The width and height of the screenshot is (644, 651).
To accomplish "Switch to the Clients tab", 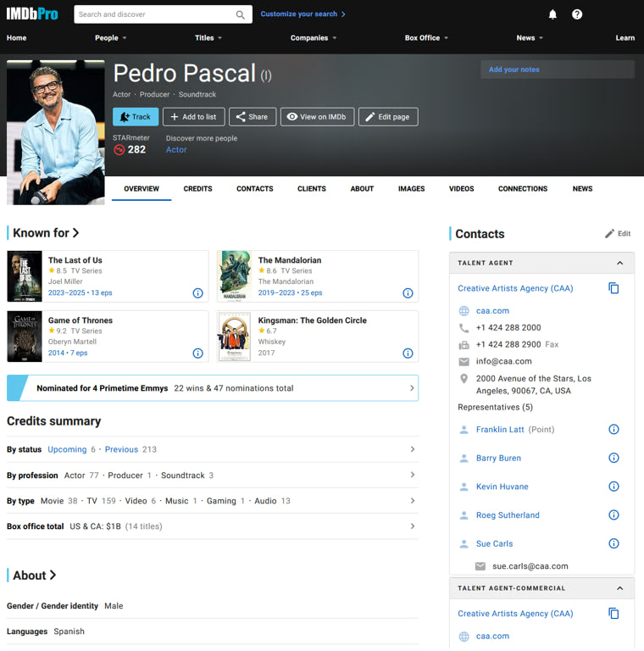I will pos(312,189).
